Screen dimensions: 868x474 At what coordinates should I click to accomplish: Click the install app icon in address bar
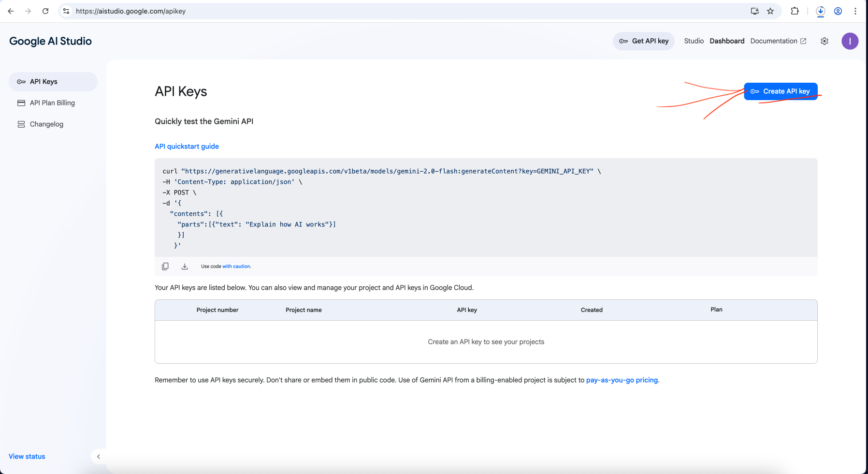754,11
